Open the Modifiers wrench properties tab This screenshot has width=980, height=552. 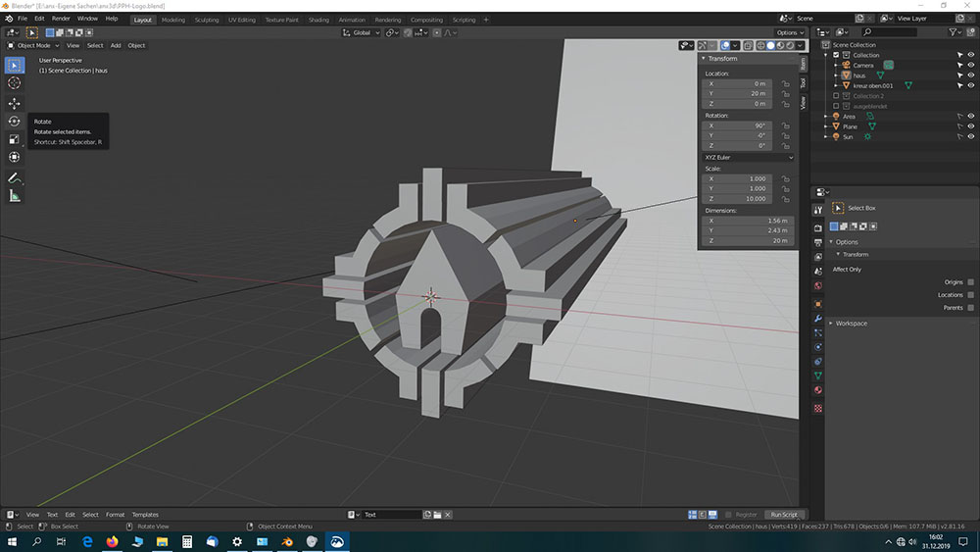tap(818, 319)
